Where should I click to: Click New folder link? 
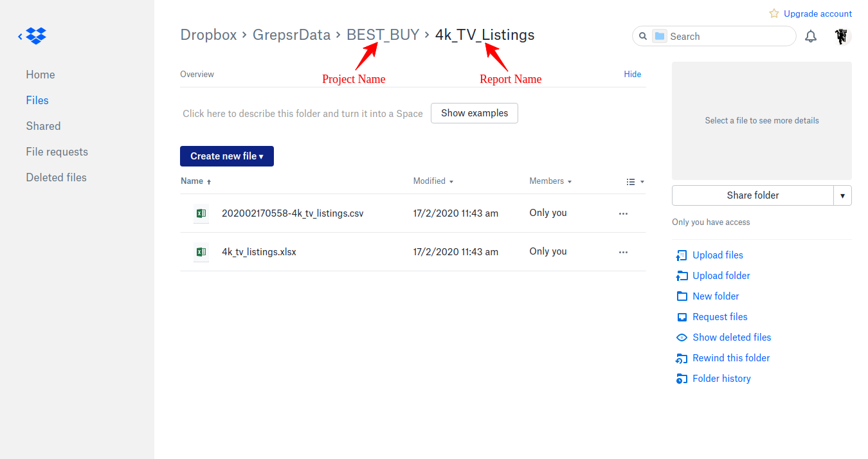pos(716,296)
